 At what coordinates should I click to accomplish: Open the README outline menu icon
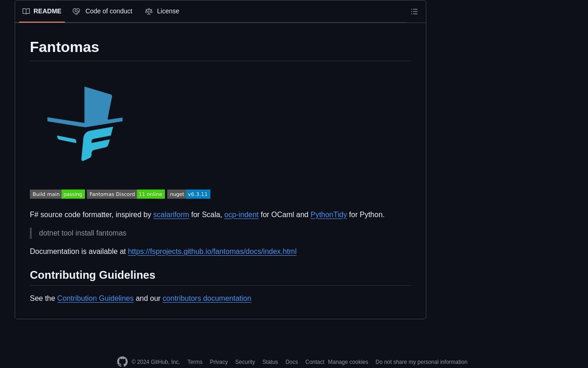pyautogui.click(x=414, y=11)
